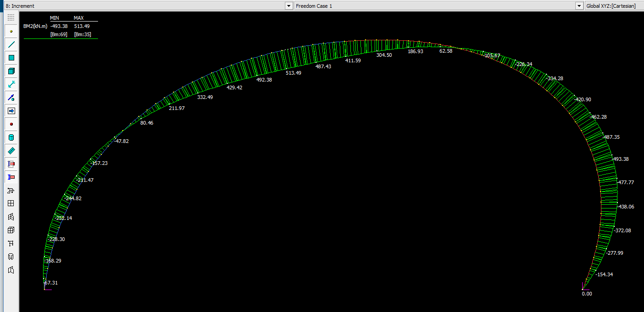Screen dimensions: 644x312
Task: Click the red dotted-rectangle selection icon
Action: pyautogui.click(x=11, y=164)
